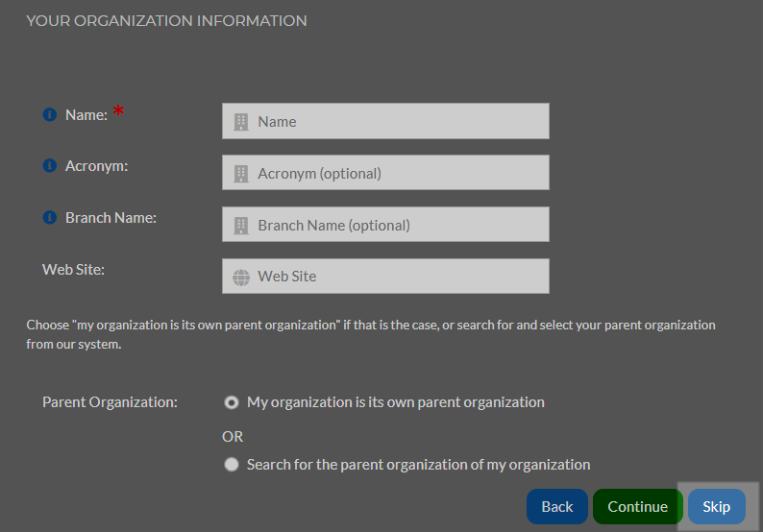Viewport: 763px width, 532px height.
Task: Click the info icon beside Name label
Action: pyautogui.click(x=50, y=115)
